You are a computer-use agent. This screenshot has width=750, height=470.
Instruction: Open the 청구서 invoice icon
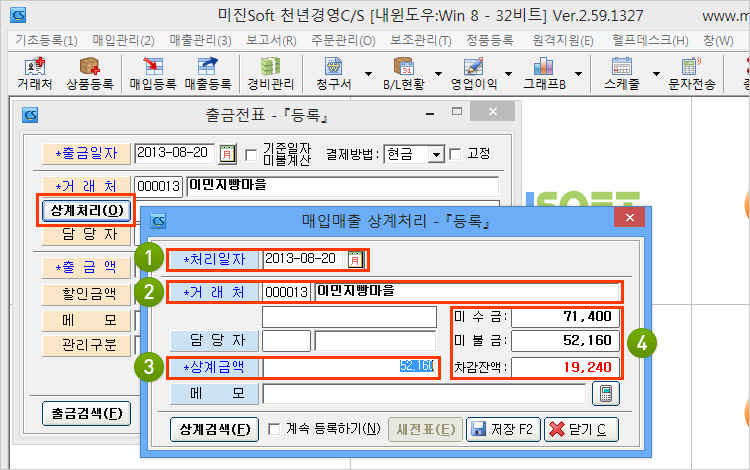click(x=333, y=74)
